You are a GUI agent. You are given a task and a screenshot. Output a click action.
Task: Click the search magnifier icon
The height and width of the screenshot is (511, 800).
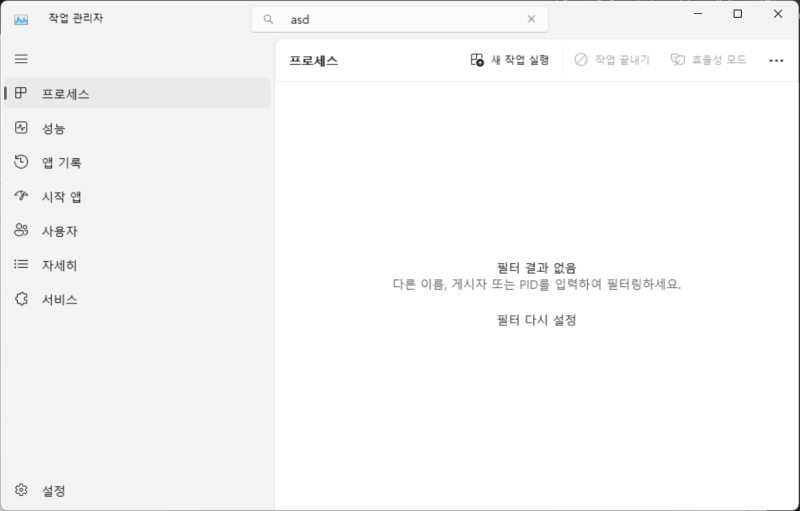point(268,19)
